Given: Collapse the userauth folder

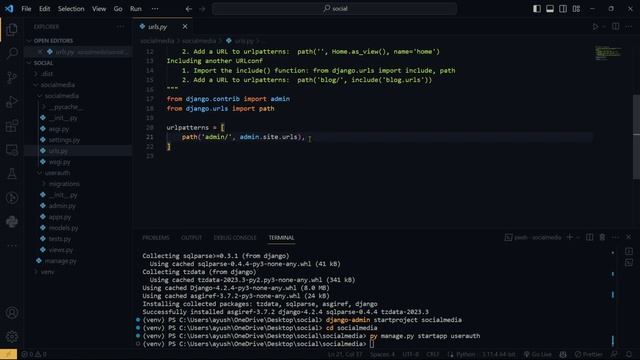Looking at the screenshot, I should click(x=57, y=173).
